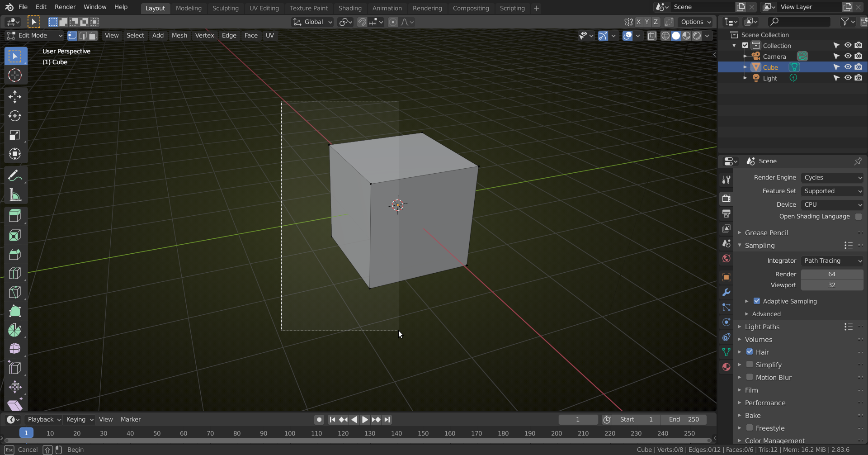This screenshot has width=868, height=455.
Task: Select the Cursor tool in the toolbar
Action: (15, 75)
